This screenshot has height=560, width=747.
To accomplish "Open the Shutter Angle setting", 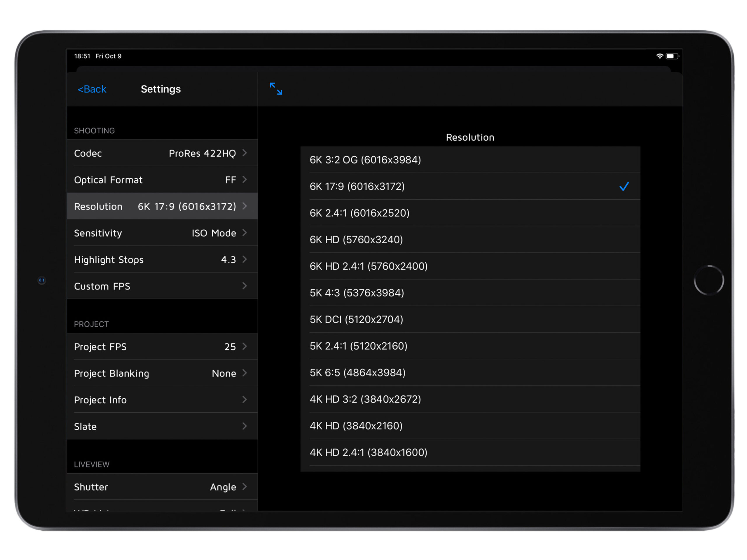I will tap(162, 487).
